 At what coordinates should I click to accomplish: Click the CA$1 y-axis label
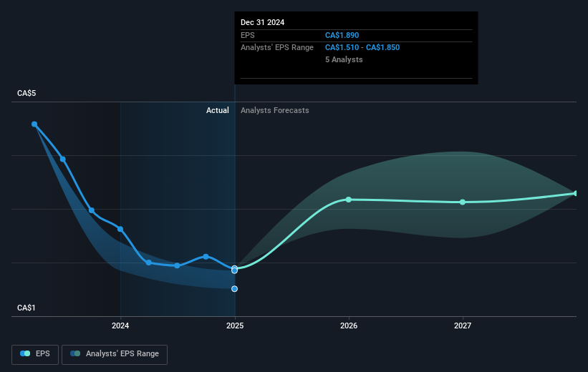(26, 308)
